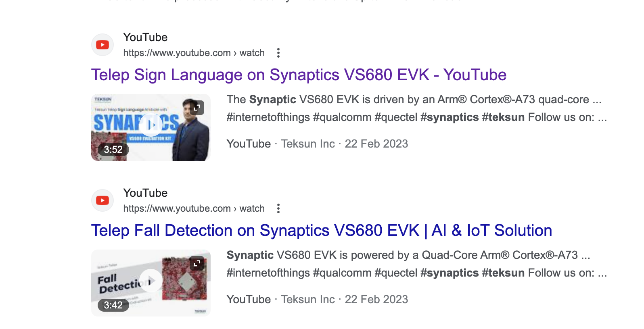Open 'Telep Sign Language on Synaptics VS680 EVK' link

[298, 75]
